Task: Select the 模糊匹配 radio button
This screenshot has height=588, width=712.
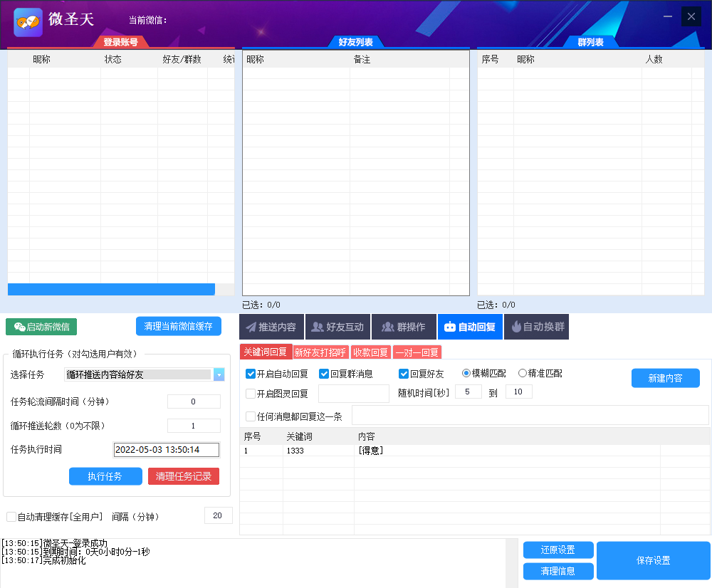Action: (466, 373)
